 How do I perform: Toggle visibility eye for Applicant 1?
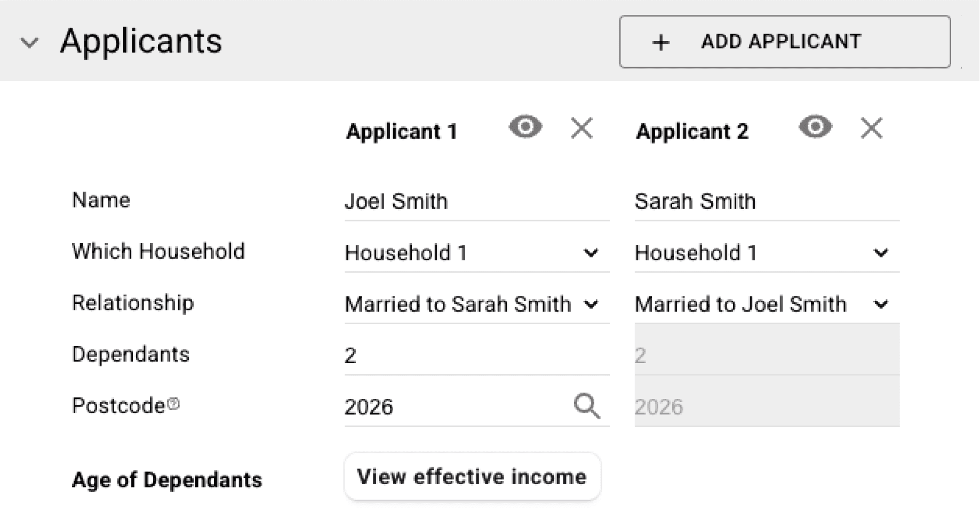[525, 127]
